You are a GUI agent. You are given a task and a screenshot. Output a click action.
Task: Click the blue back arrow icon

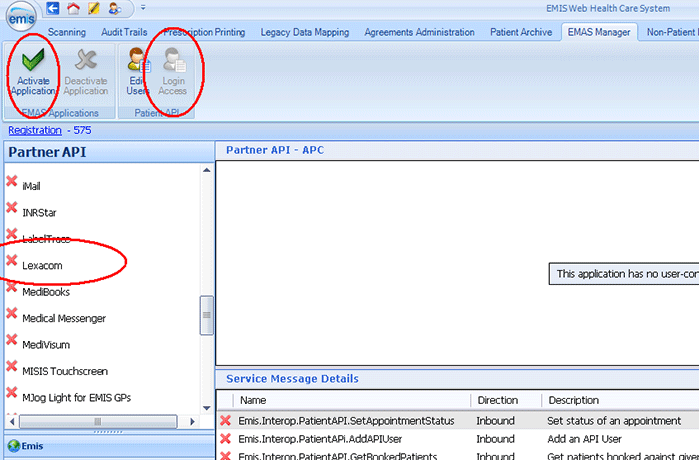pos(53,8)
